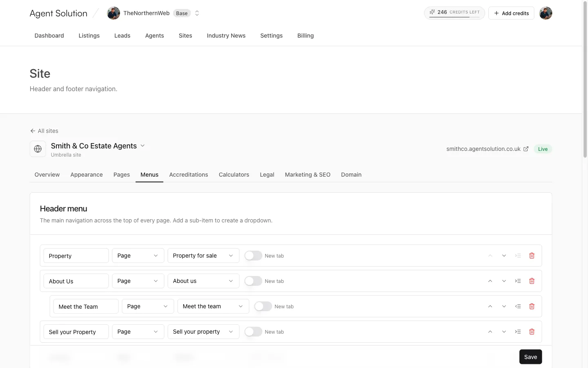This screenshot has width=588, height=368.
Task: Open the Legal tab
Action: pyautogui.click(x=267, y=175)
